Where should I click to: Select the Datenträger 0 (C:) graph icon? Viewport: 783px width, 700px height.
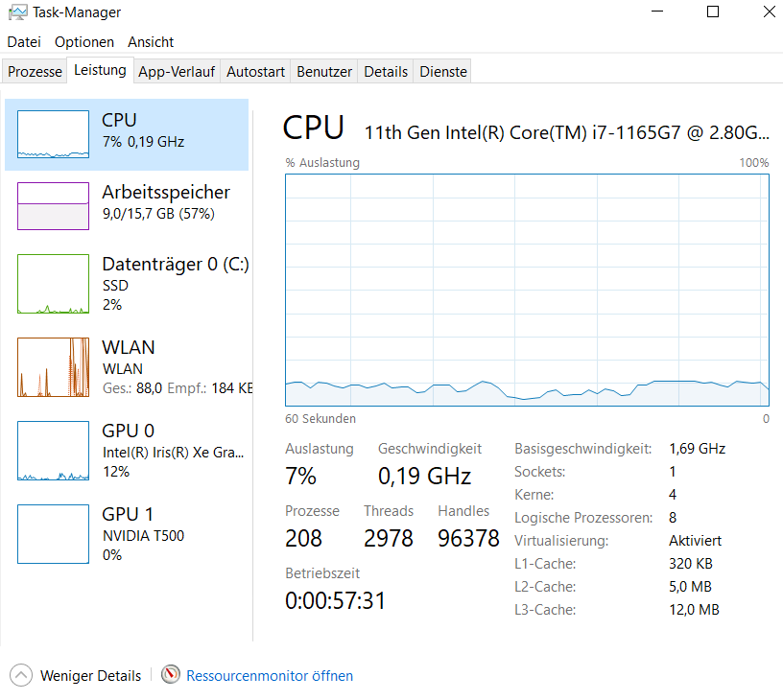(54, 284)
